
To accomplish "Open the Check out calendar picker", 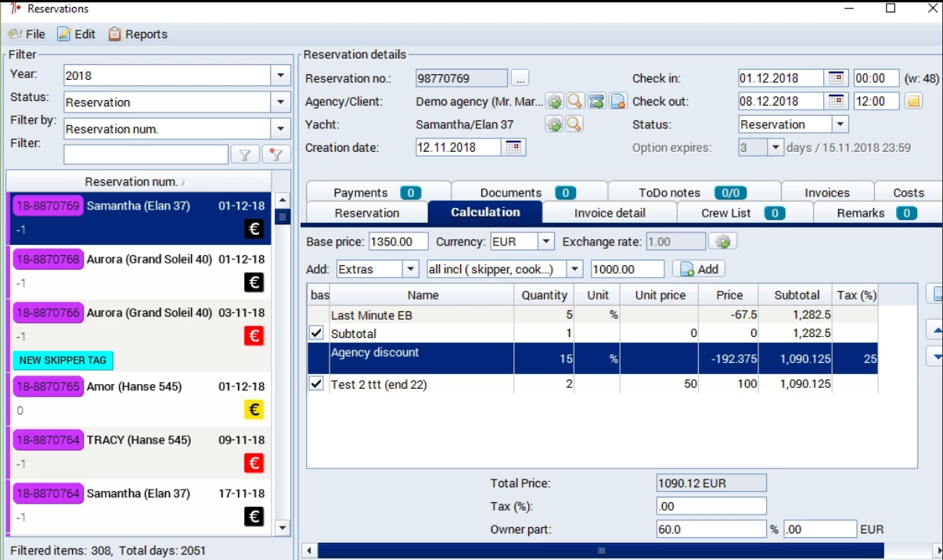I will tap(837, 101).
